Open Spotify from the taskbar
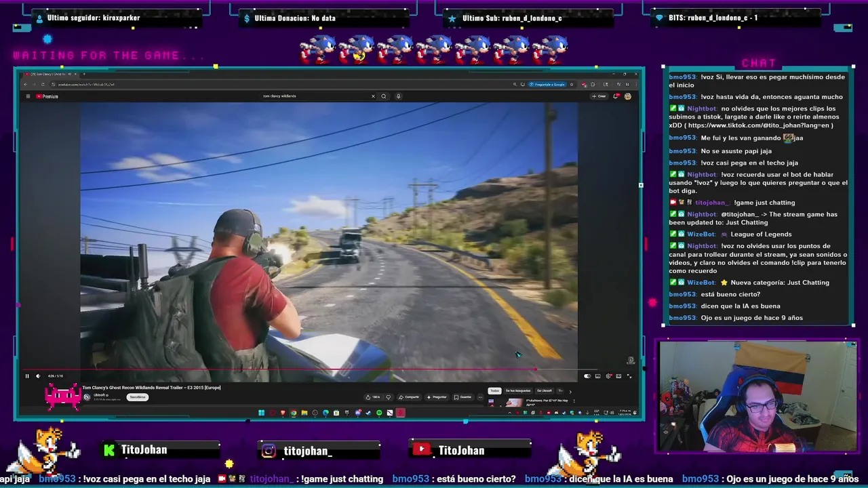Viewport: 868px width, 488px height. pyautogui.click(x=379, y=413)
